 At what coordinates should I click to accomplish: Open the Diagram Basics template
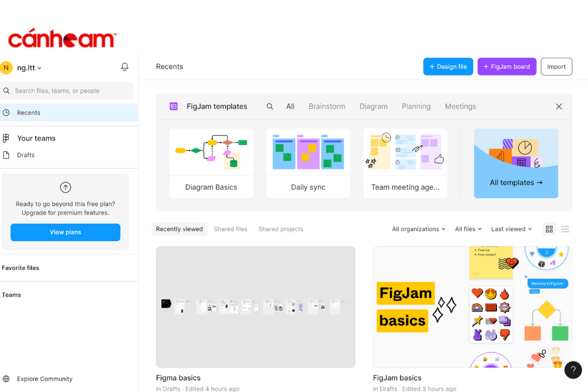click(211, 163)
